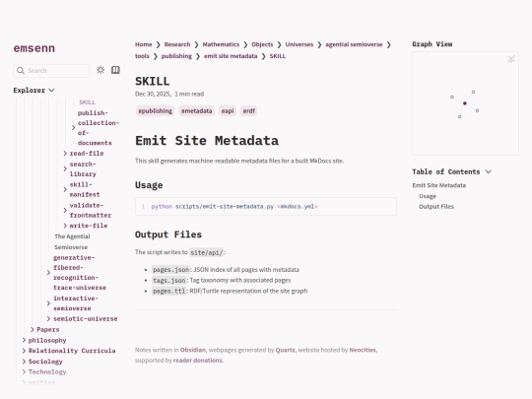Jump to Usage in table of contents
532x399 pixels.
point(428,196)
